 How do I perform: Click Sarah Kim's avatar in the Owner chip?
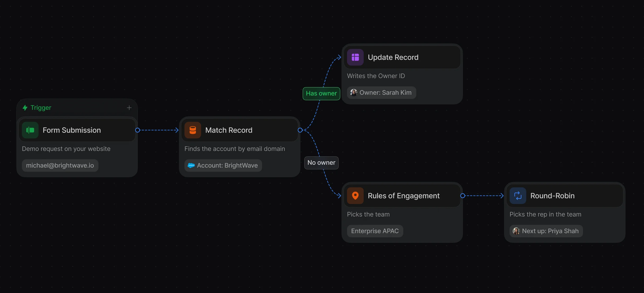(354, 93)
